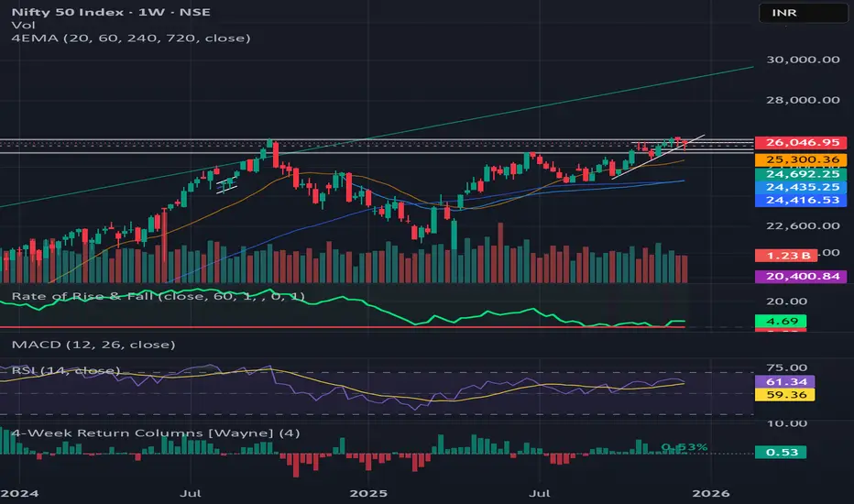
Task: Select the RSI (14, close) indicator legend
Action: pyautogui.click(x=65, y=371)
